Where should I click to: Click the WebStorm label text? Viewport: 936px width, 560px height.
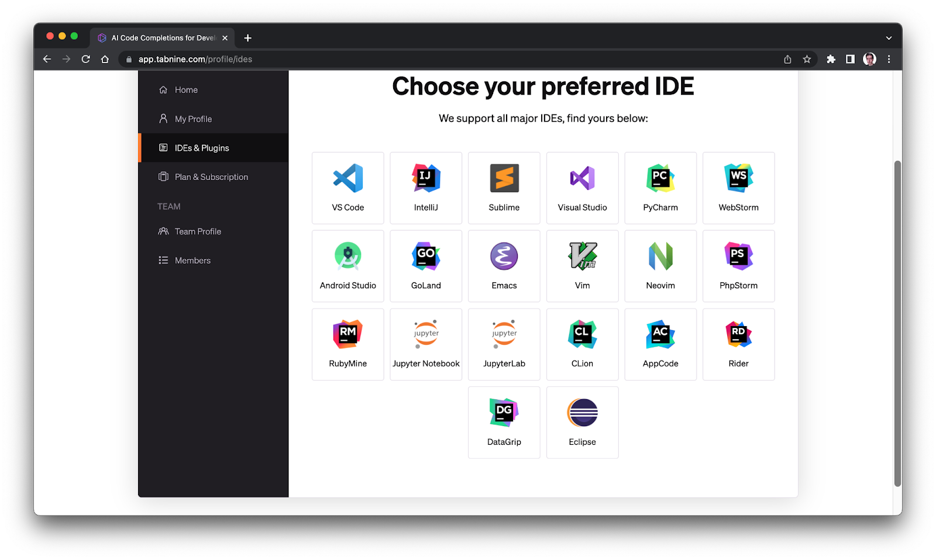(x=739, y=208)
